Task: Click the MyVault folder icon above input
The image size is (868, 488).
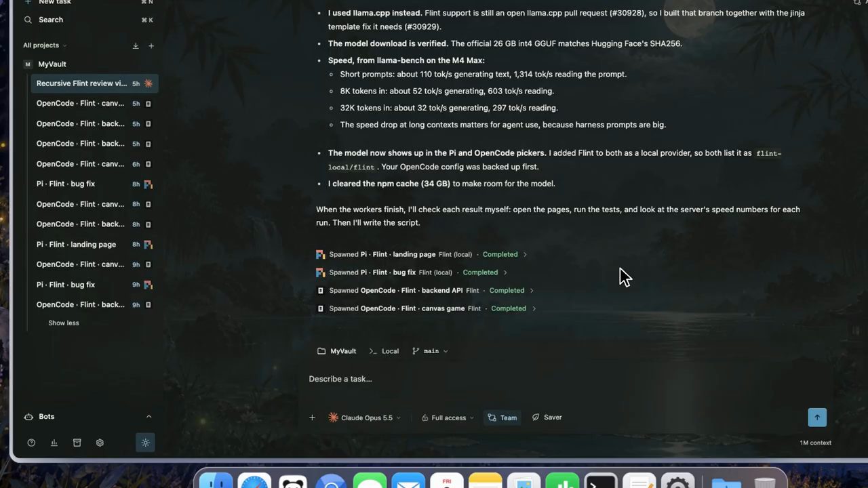Action: (321, 351)
